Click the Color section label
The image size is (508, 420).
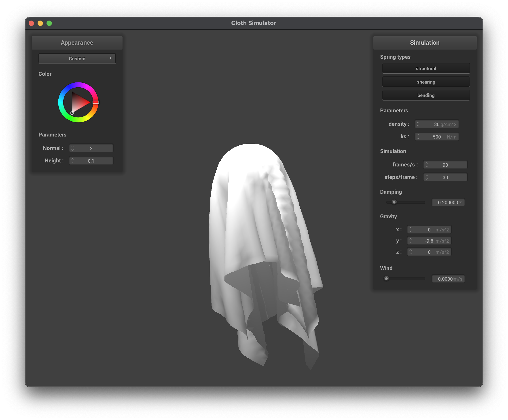pos(45,74)
